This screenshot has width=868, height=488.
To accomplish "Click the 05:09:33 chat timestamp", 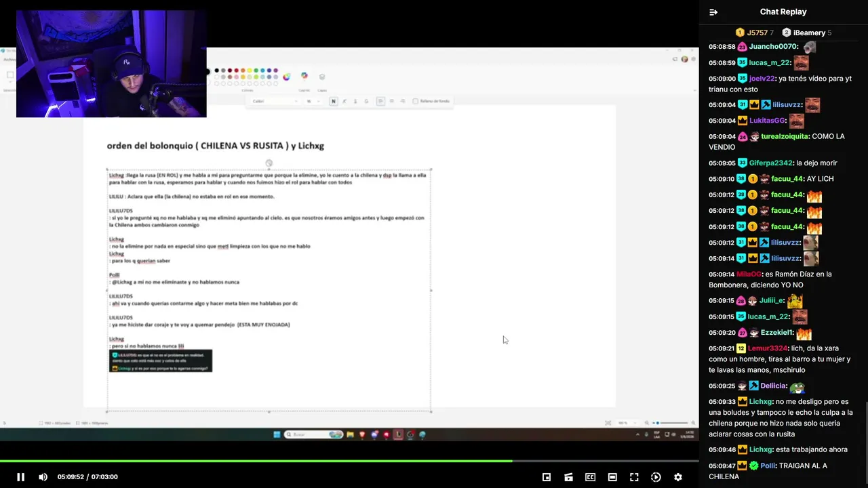I will pos(722,402).
